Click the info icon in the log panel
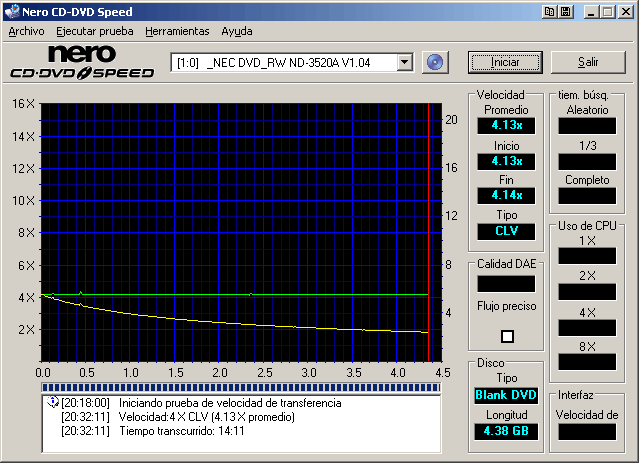This screenshot has width=639, height=463. point(53,402)
